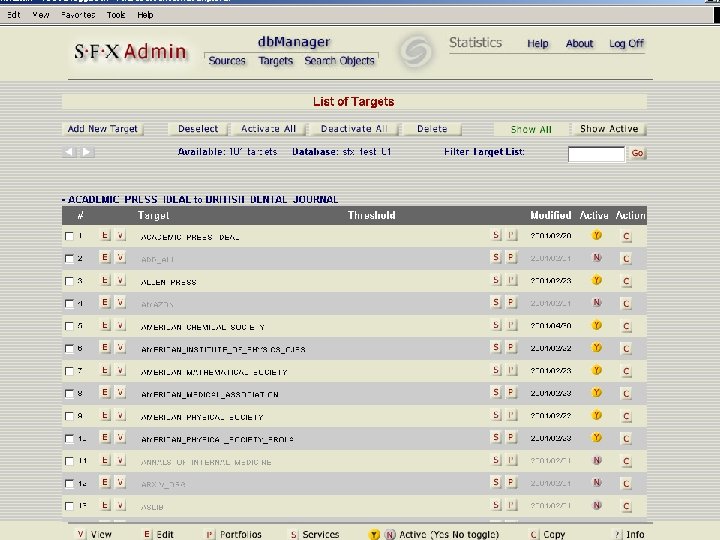The width and height of the screenshot is (720, 540).
Task: Check the ALLEN PRESS row checkbox
Action: pyautogui.click(x=69, y=281)
